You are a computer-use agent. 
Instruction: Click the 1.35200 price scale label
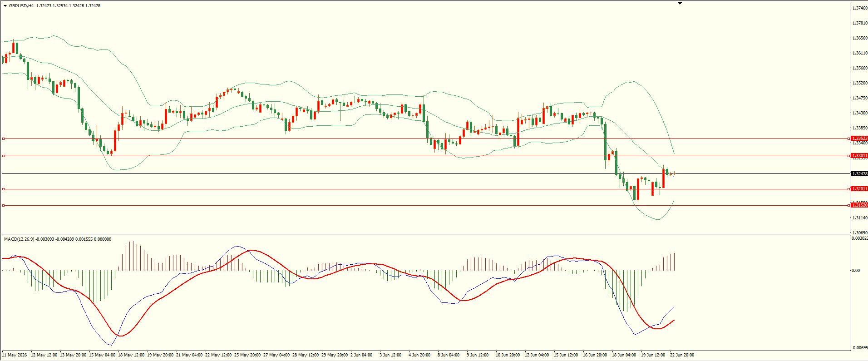tap(860, 83)
